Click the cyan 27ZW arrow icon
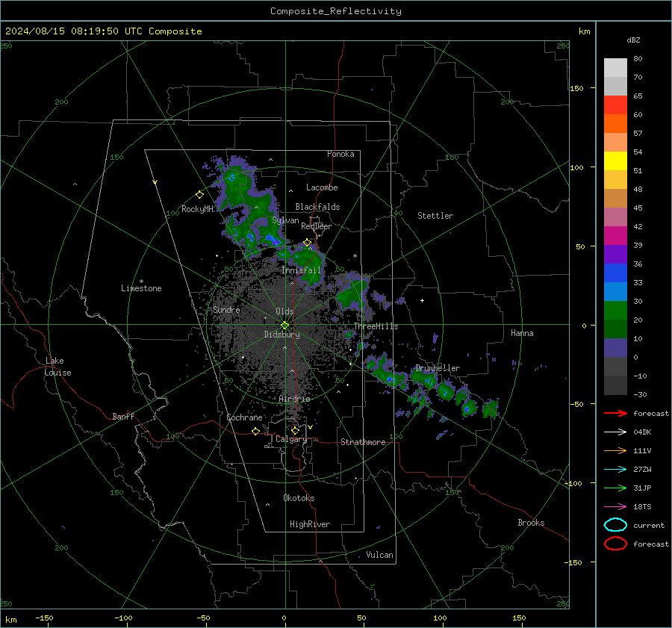This screenshot has height=628, width=672. [x=615, y=470]
